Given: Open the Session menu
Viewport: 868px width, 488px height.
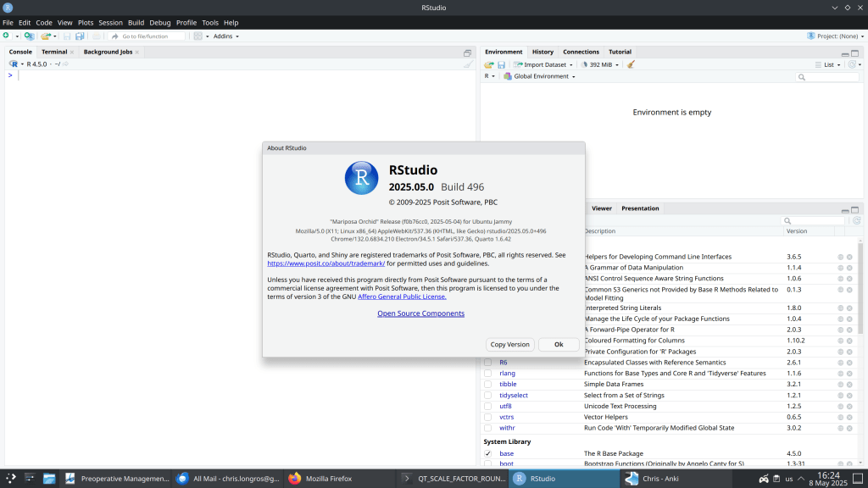Looking at the screenshot, I should pyautogui.click(x=110, y=22).
